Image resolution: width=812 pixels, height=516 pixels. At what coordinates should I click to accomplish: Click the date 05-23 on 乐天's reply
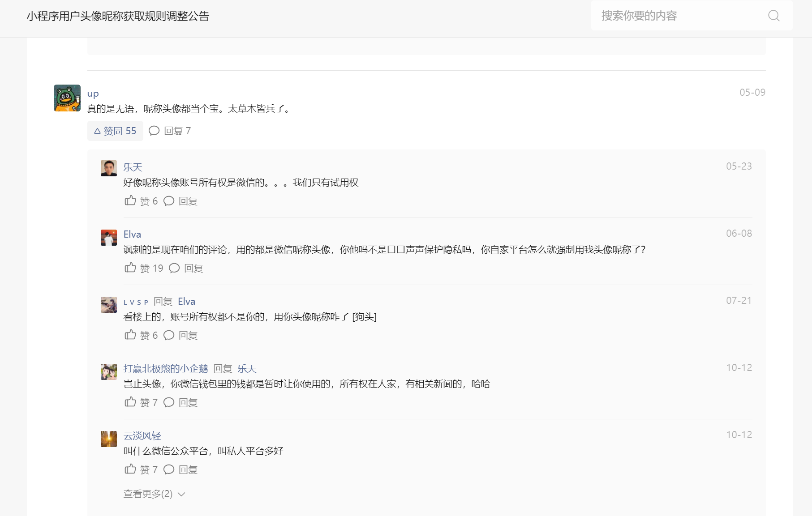[739, 166]
